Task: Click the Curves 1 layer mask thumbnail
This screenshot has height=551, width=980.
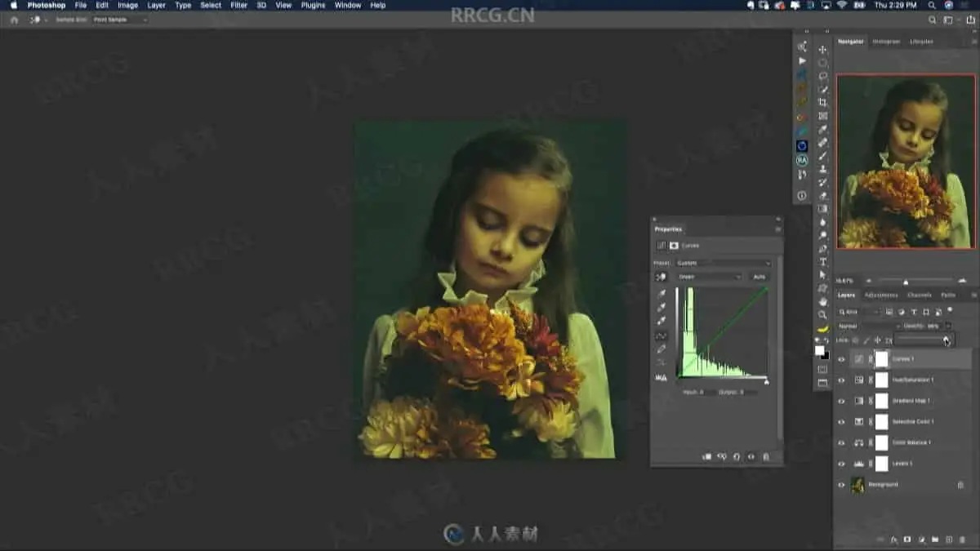Action: (881, 359)
